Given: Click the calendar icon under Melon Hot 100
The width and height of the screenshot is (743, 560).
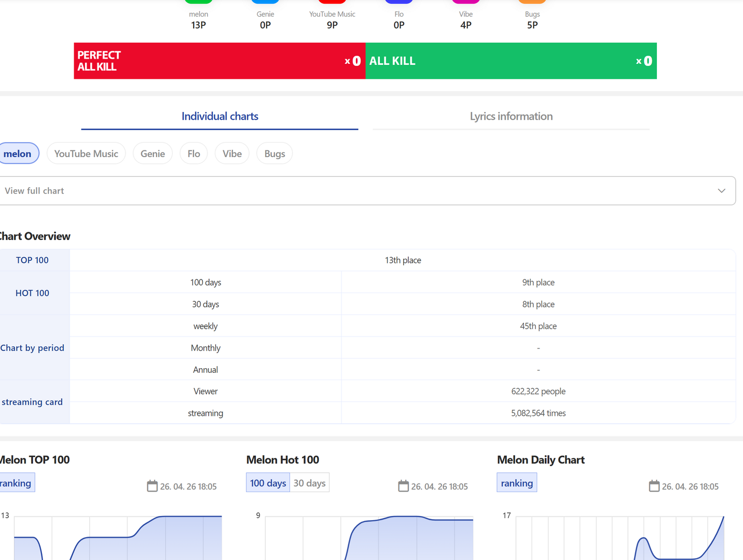Looking at the screenshot, I should point(403,486).
